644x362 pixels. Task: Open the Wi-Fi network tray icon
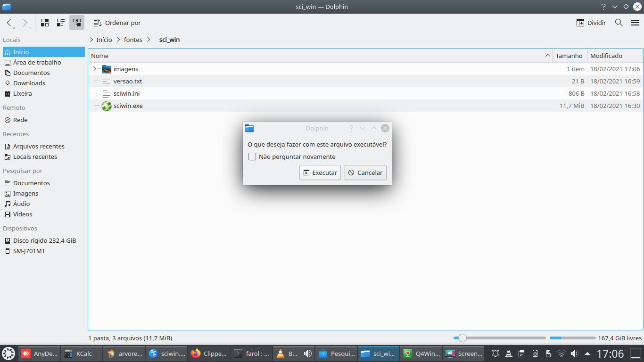(x=561, y=354)
